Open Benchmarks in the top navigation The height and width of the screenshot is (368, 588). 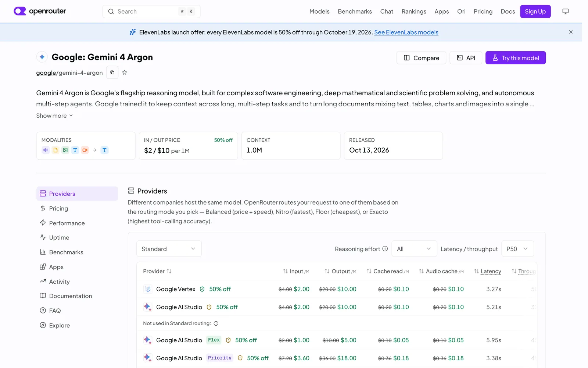coord(355,11)
